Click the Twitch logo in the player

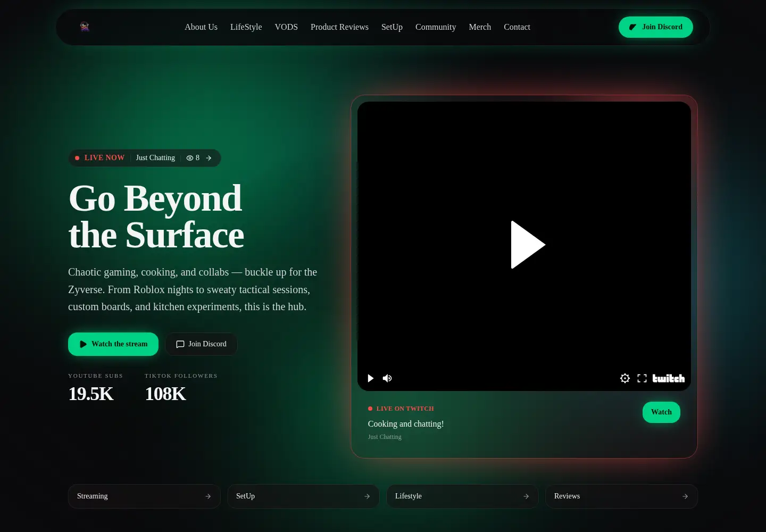pyautogui.click(x=669, y=378)
